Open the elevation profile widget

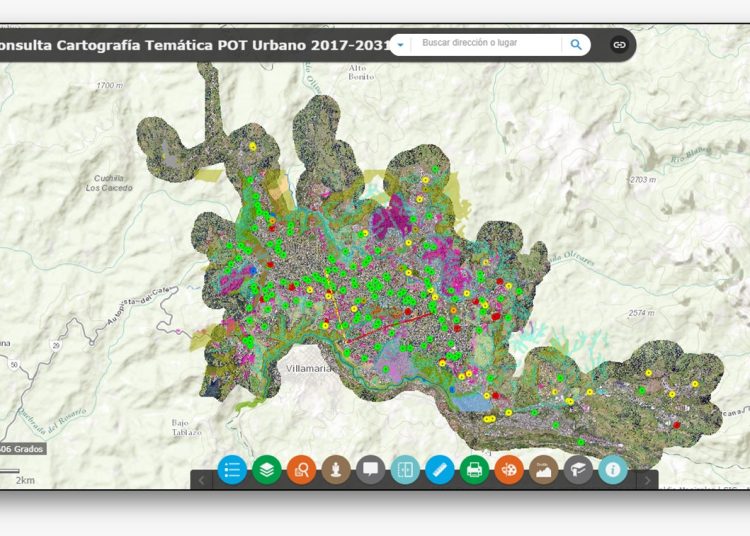click(543, 470)
